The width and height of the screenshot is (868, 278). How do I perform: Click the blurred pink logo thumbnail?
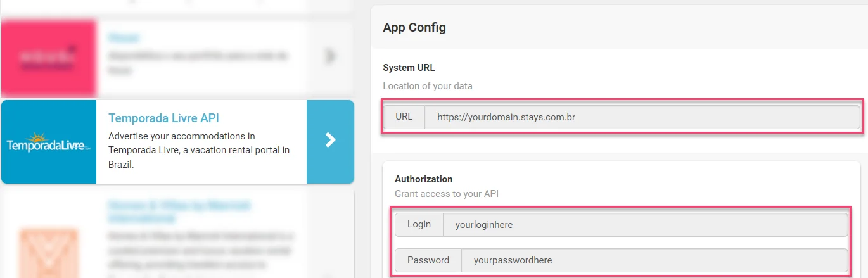point(49,58)
